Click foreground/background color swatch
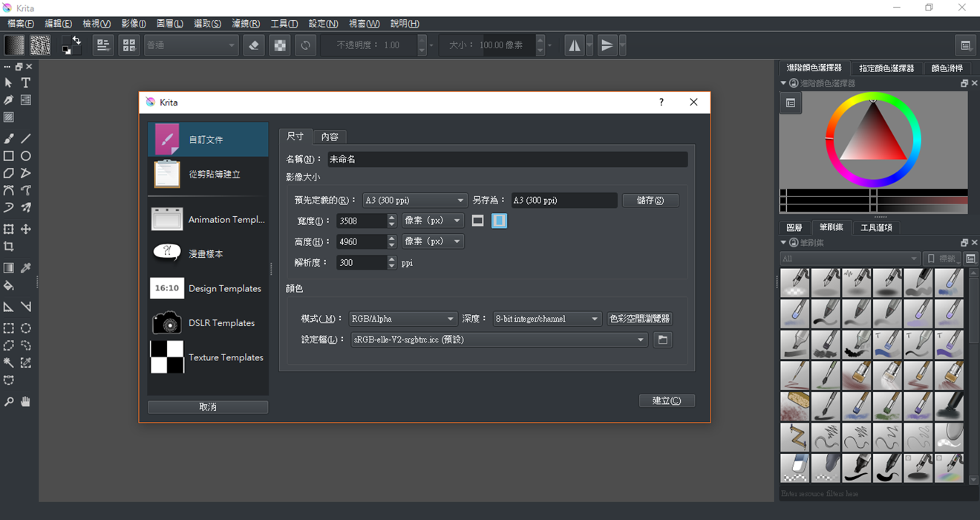Viewport: 980px width, 520px height. [x=71, y=45]
